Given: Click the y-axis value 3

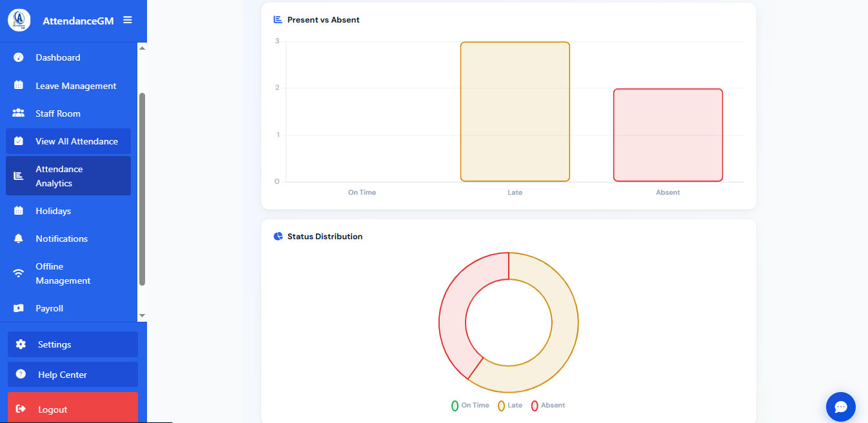Looking at the screenshot, I should [277, 41].
